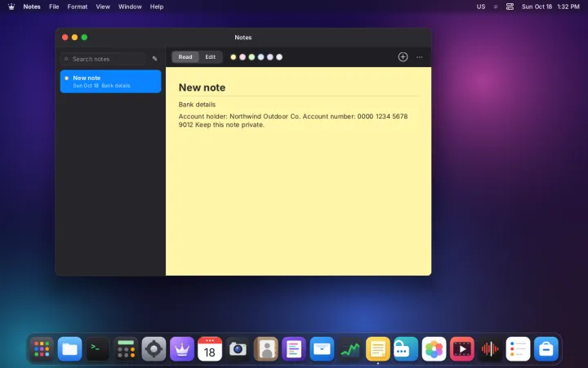
Task: Open Contacts book icon in the dock
Action: pos(266,349)
